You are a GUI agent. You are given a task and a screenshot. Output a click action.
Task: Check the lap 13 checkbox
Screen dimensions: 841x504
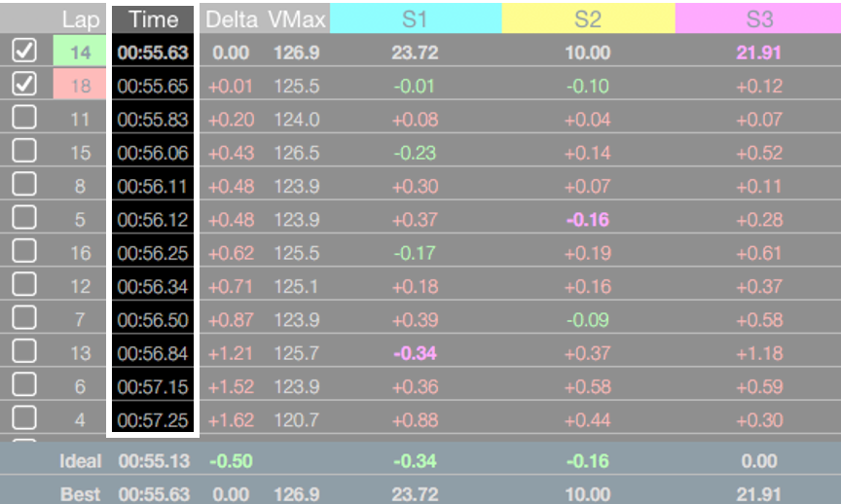(24, 351)
